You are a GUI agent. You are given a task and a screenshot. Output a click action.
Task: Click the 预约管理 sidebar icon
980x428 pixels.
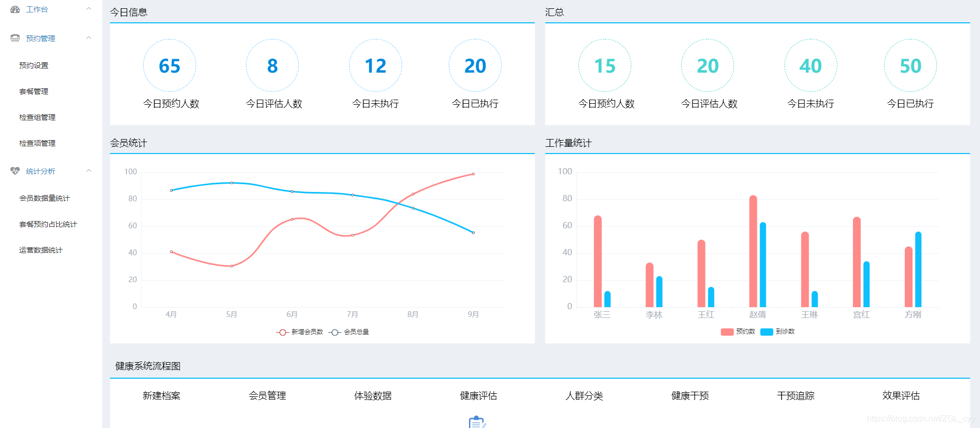(15, 38)
